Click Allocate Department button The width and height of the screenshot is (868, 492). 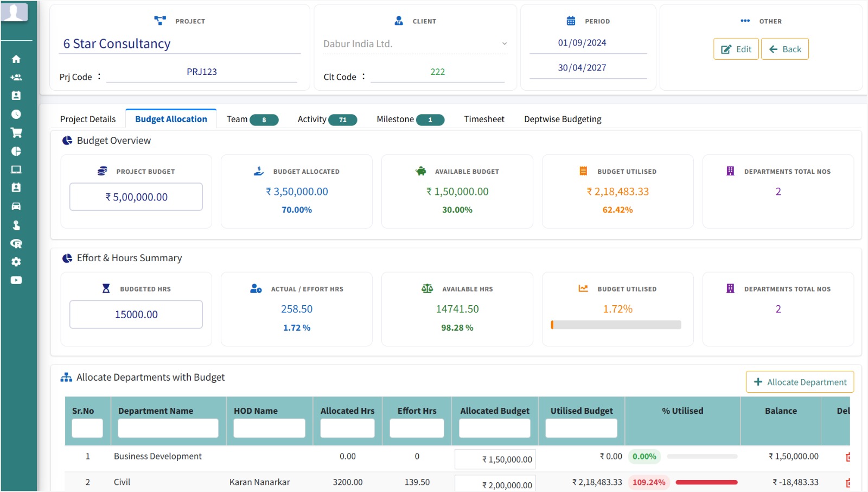pos(800,382)
